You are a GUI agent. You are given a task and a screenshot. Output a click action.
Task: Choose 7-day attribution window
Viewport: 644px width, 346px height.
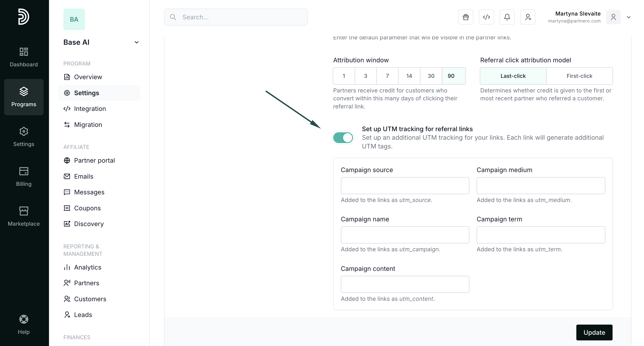click(x=387, y=76)
